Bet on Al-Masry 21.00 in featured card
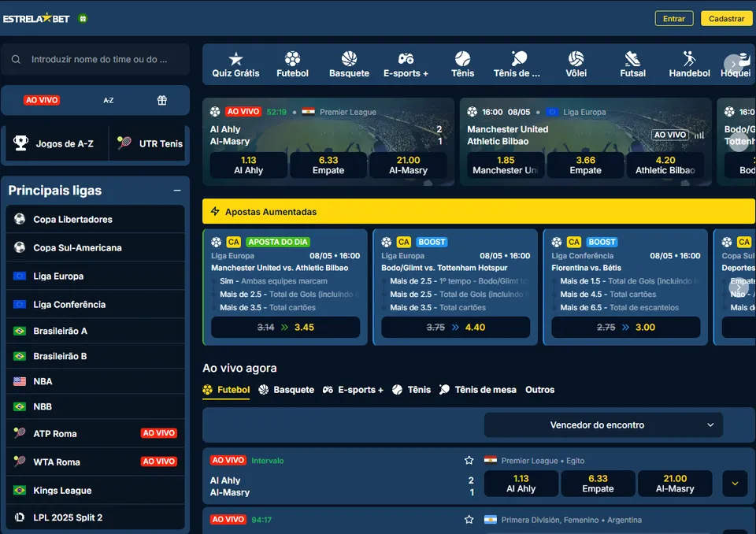 tap(408, 165)
